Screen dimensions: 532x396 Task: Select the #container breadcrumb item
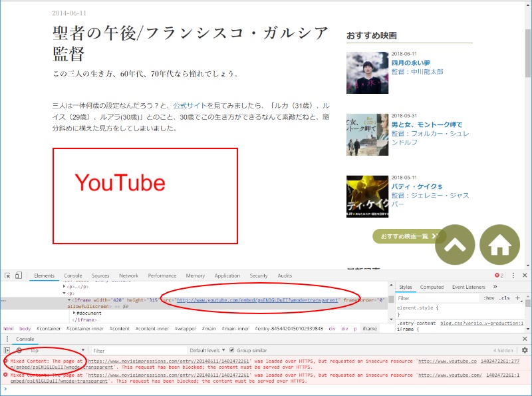click(x=49, y=328)
